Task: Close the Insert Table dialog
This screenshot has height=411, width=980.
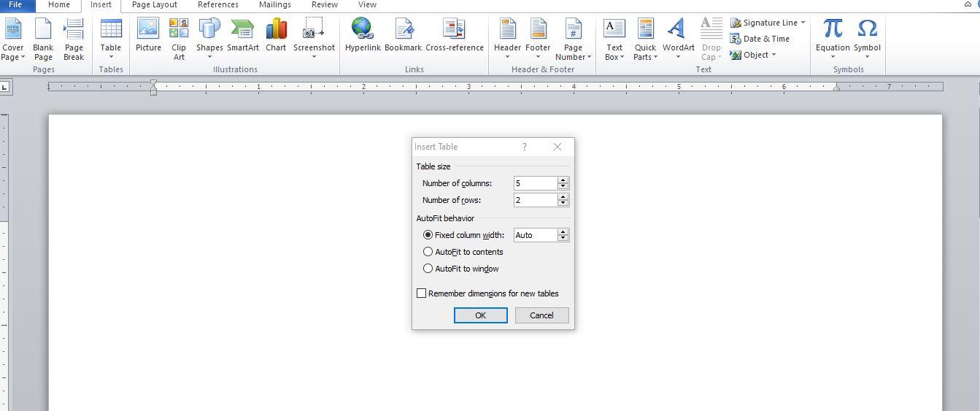Action: [557, 147]
